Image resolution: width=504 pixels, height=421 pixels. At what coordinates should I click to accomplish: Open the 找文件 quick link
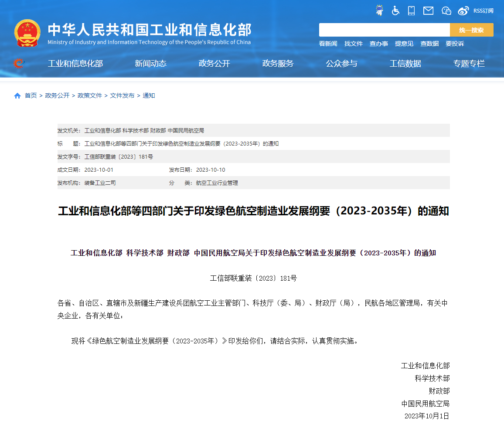coord(353,44)
